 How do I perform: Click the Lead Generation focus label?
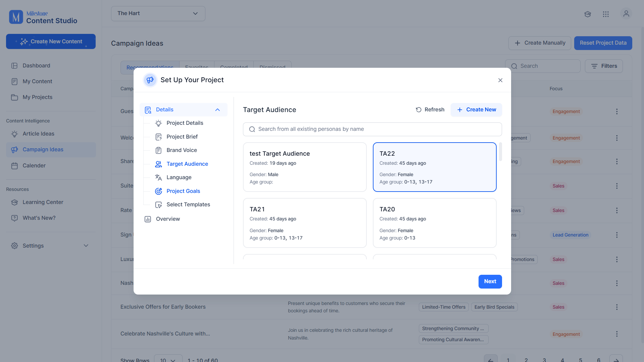click(x=571, y=235)
